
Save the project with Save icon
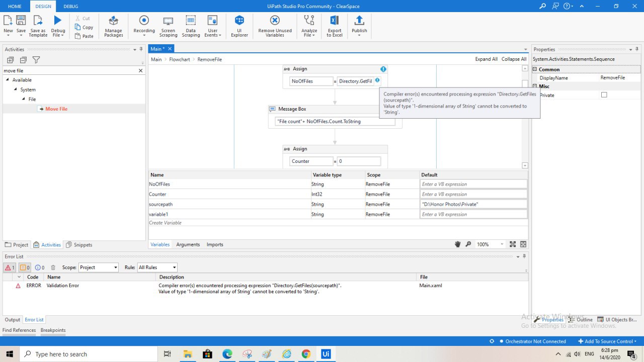(x=21, y=20)
